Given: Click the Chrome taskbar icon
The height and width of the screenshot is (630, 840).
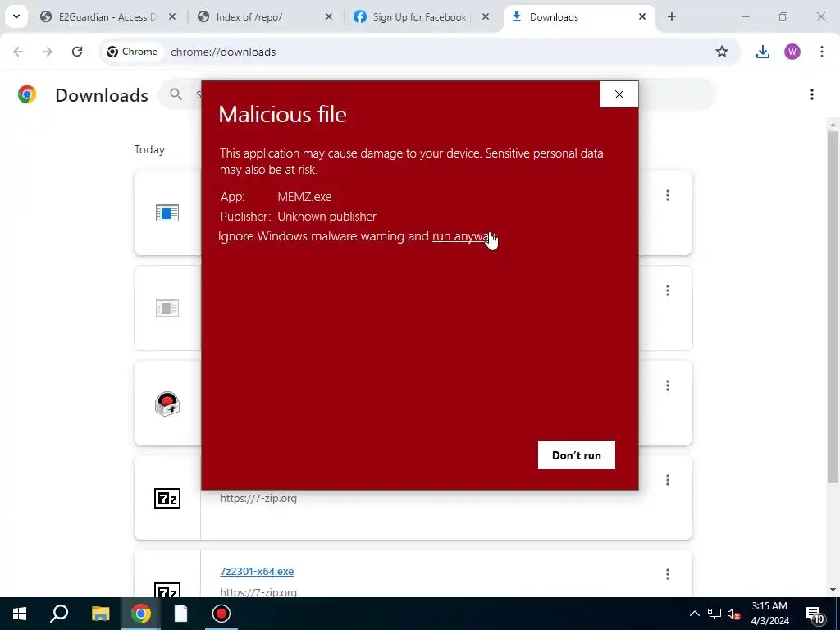Looking at the screenshot, I should 141,614.
